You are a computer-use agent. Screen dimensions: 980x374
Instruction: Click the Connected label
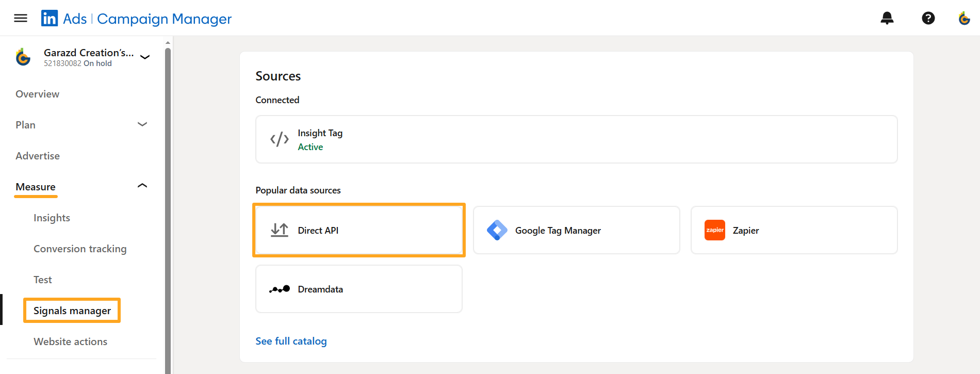point(277,100)
